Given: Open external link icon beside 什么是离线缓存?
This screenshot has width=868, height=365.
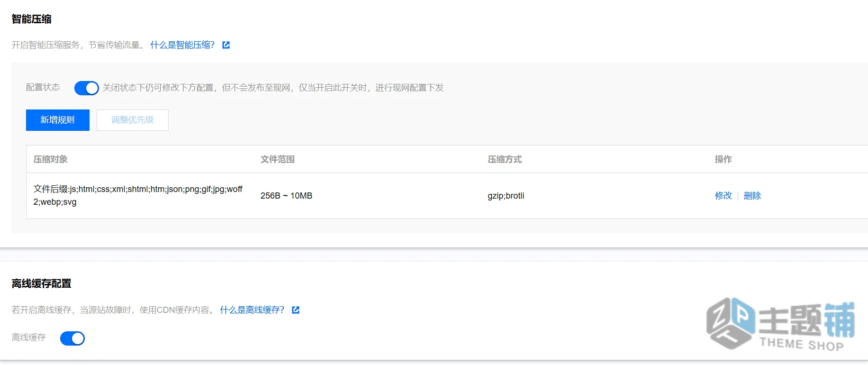Looking at the screenshot, I should pyautogui.click(x=296, y=310).
